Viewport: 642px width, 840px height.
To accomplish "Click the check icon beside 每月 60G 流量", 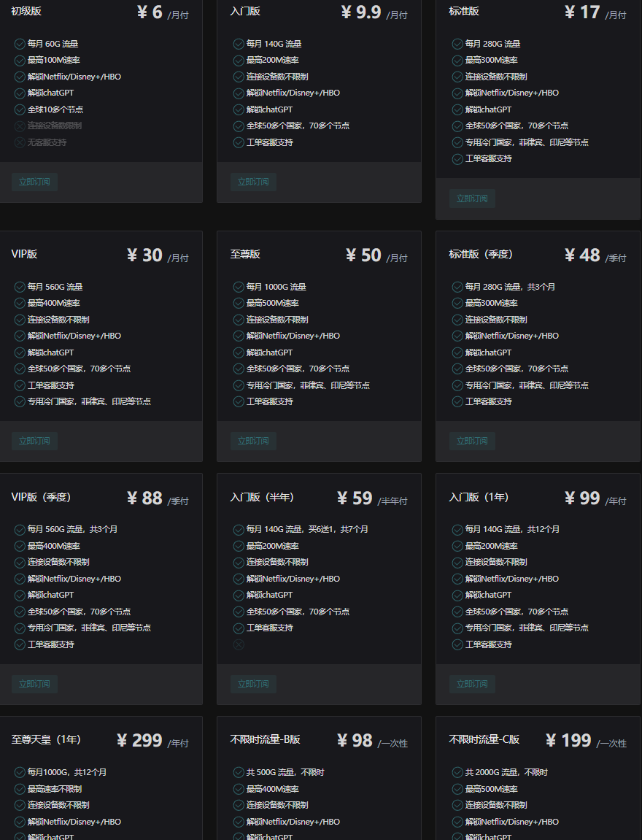I will click(x=20, y=44).
